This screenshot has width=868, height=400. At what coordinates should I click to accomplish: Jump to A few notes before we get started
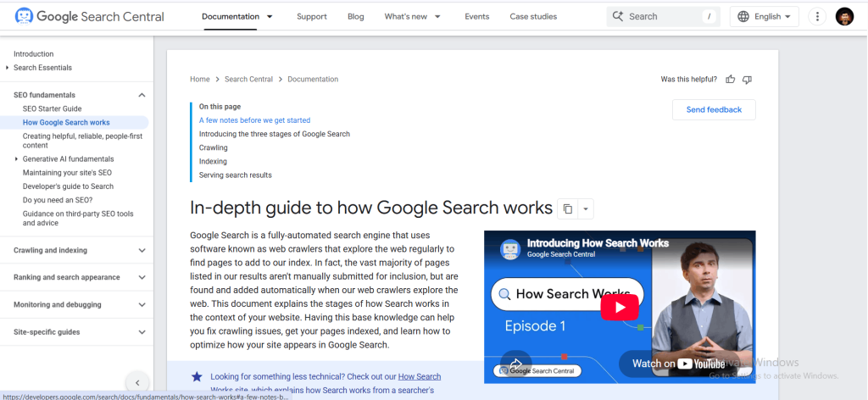click(254, 120)
